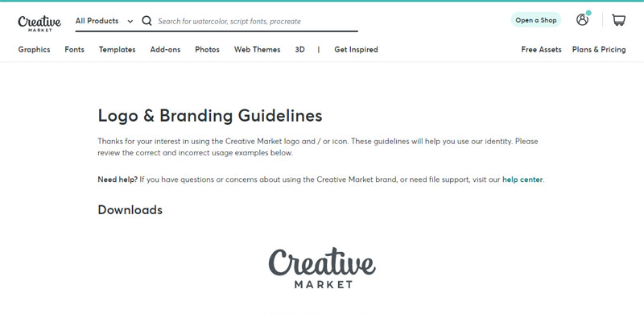
Task: Open the shopping cart icon
Action: [618, 20]
